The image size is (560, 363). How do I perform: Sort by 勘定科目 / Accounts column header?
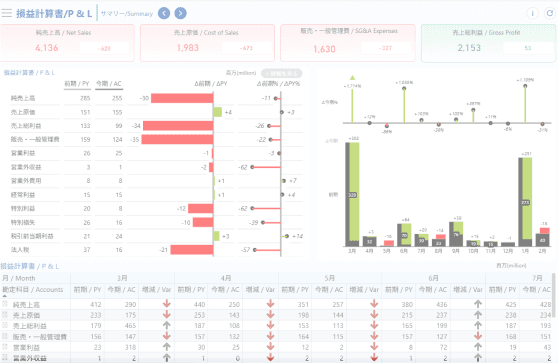[x=32, y=290]
